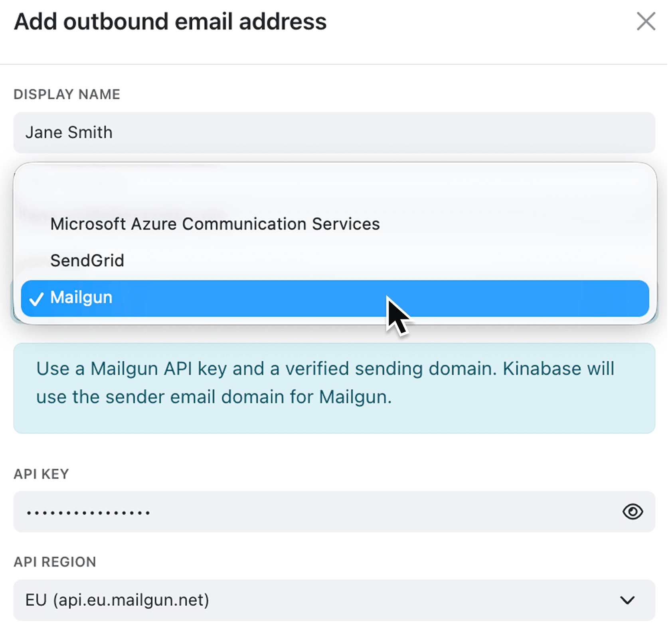The width and height of the screenshot is (672, 638).
Task: Select Microsoft Azure Communication Services option
Action: 215,224
